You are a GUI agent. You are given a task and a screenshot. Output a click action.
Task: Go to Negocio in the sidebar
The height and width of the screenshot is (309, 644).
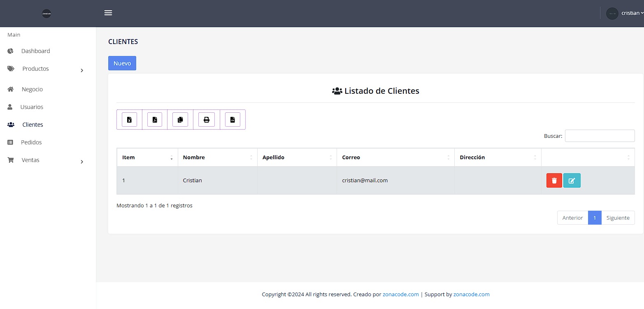click(32, 89)
